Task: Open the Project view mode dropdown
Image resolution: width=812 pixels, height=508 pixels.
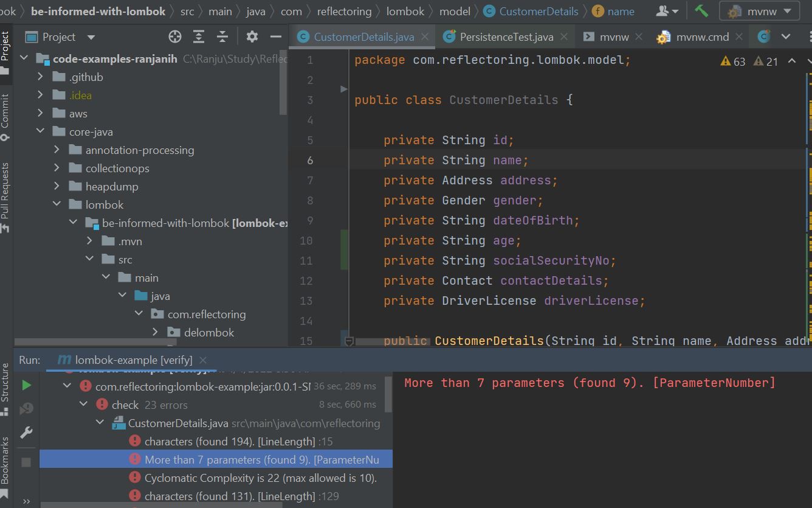Action: pos(91,37)
